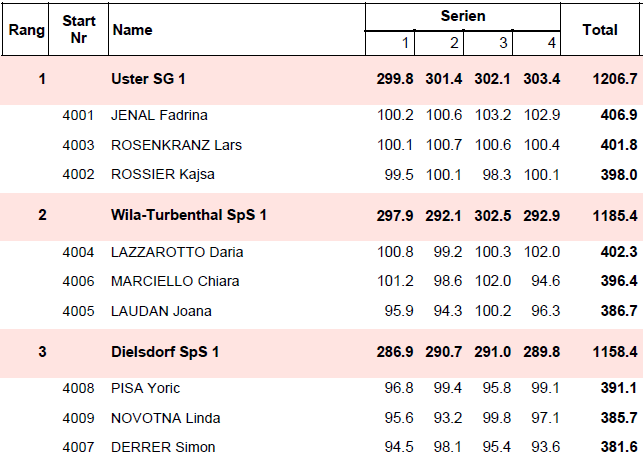Select the Uster SG 1 team row
This screenshot has height=461, width=643.
pos(322,79)
